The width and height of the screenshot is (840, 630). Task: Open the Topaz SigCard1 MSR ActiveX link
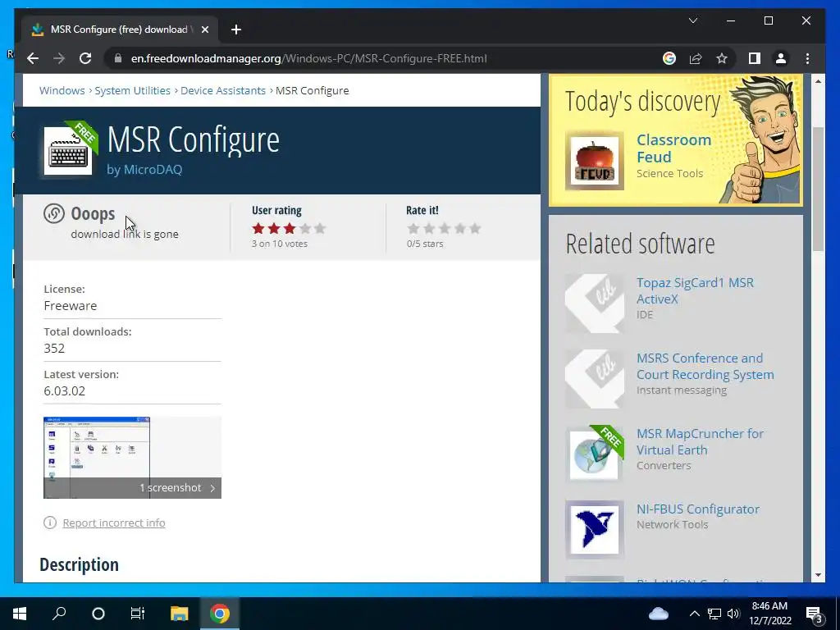(695, 291)
